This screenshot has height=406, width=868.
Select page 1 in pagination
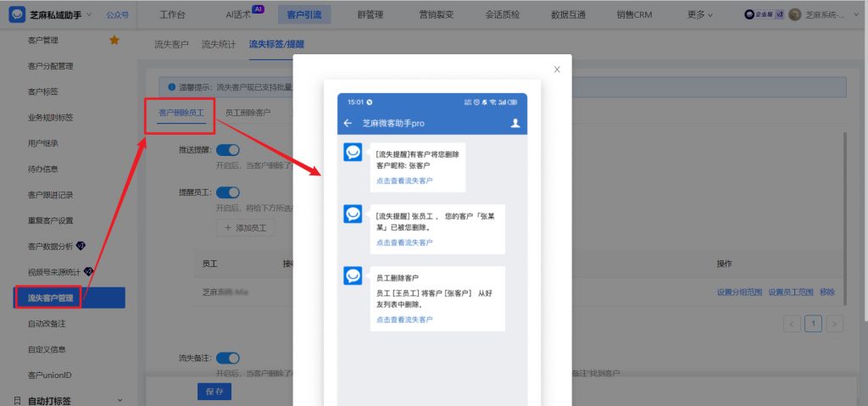[813, 323]
